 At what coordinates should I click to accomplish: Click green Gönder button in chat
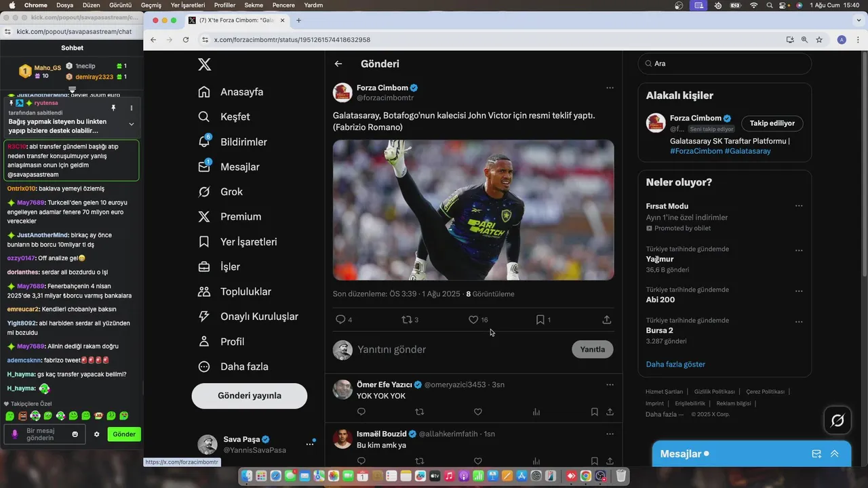point(124,434)
